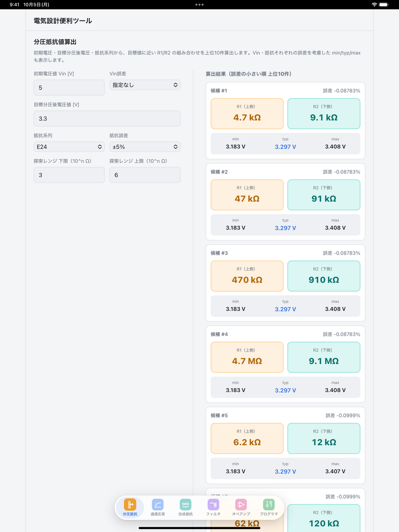
Task: Open the 分圧抵抗 tab icon
Action: pos(130,504)
